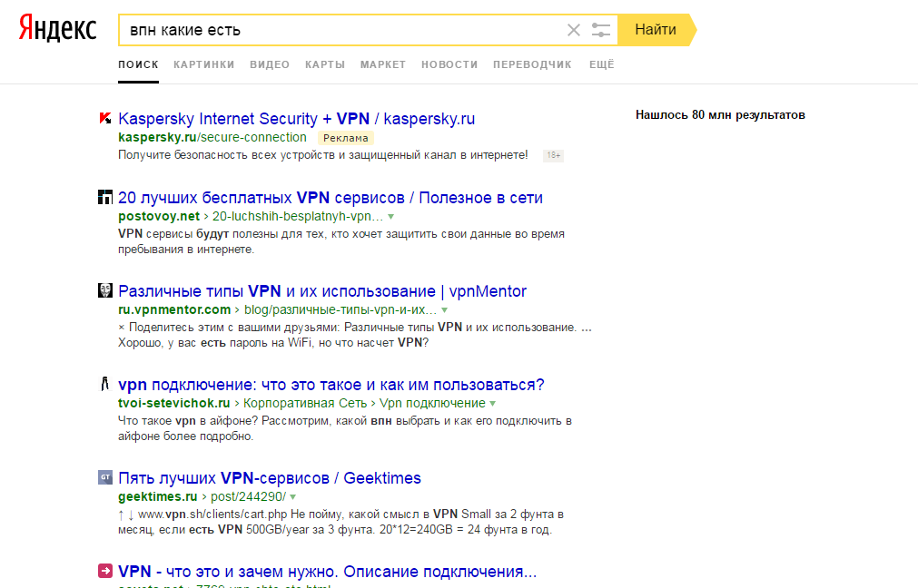The height and width of the screenshot is (588, 918).
Task: Open the Переводчик tab
Action: click(x=532, y=64)
